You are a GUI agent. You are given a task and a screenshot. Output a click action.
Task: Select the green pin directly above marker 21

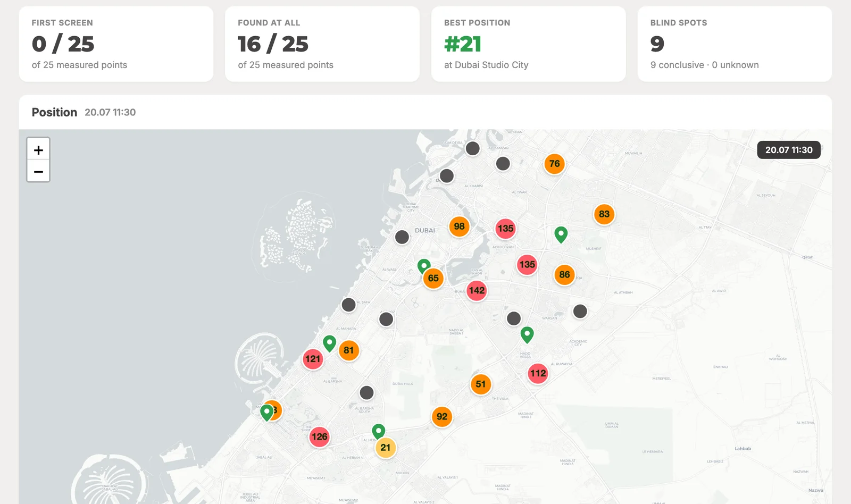(x=378, y=431)
